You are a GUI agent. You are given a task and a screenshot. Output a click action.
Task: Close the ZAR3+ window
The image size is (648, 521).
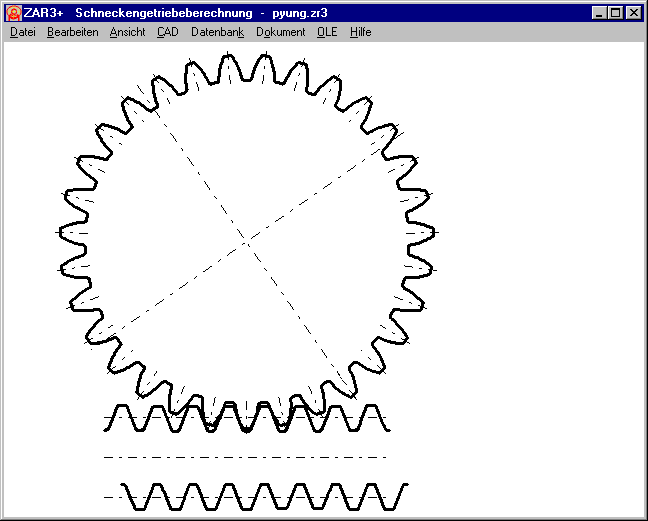click(633, 13)
